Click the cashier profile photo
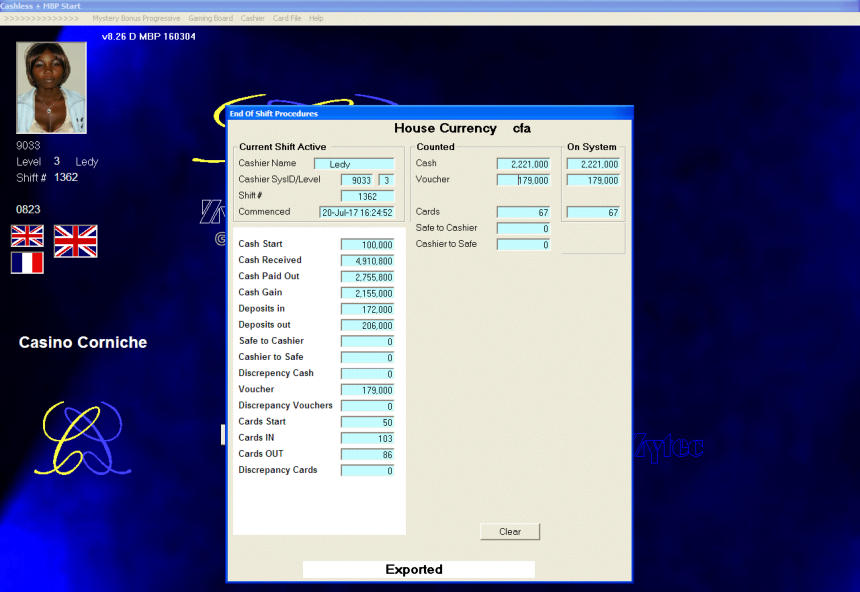The height and width of the screenshot is (592, 860). click(x=51, y=88)
